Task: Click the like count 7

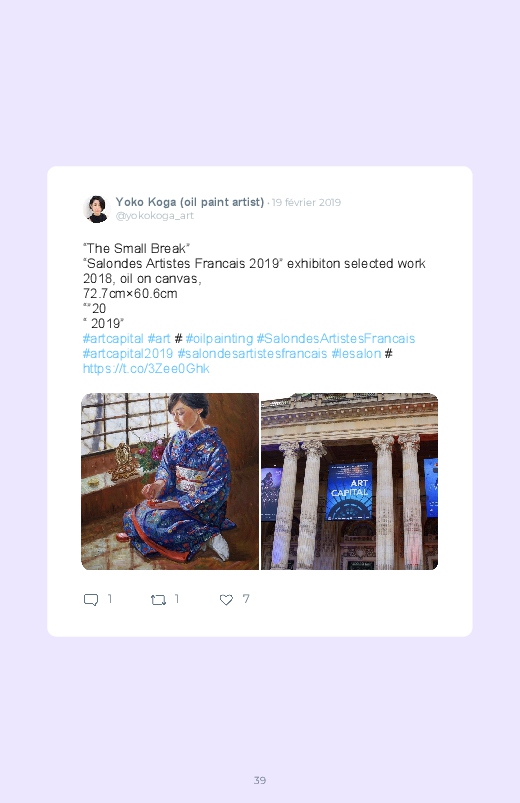Action: click(x=246, y=599)
